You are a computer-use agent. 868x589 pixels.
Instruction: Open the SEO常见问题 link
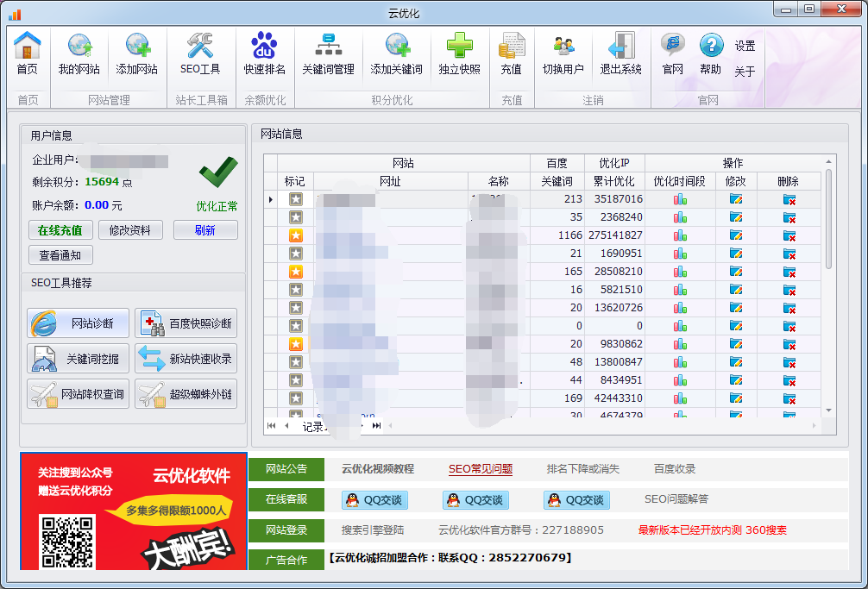tap(480, 469)
